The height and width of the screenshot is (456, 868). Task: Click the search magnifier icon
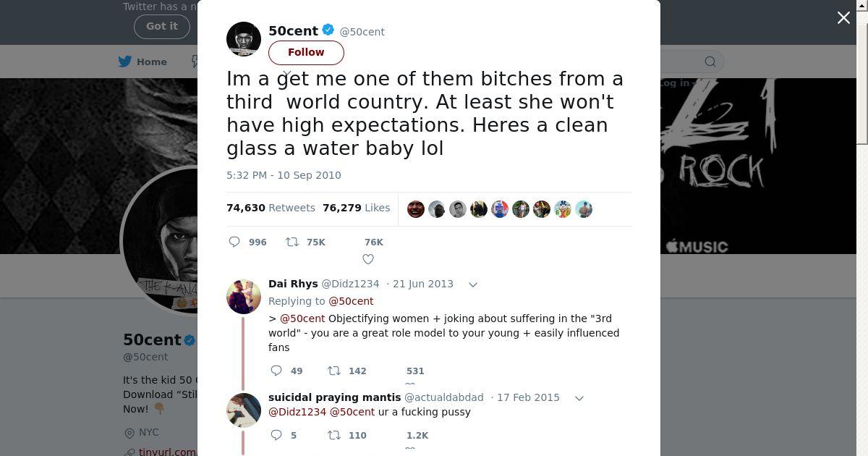[710, 62]
